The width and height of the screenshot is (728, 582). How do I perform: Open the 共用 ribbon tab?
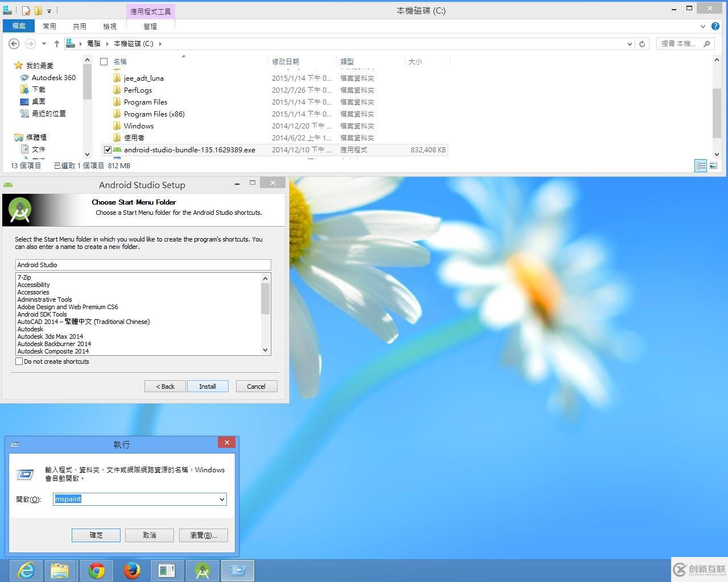(x=80, y=26)
